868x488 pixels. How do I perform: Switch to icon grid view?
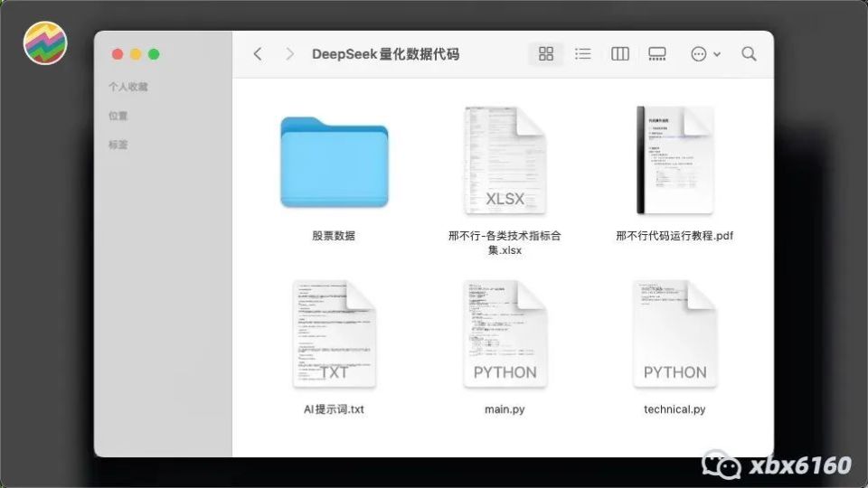click(x=546, y=53)
